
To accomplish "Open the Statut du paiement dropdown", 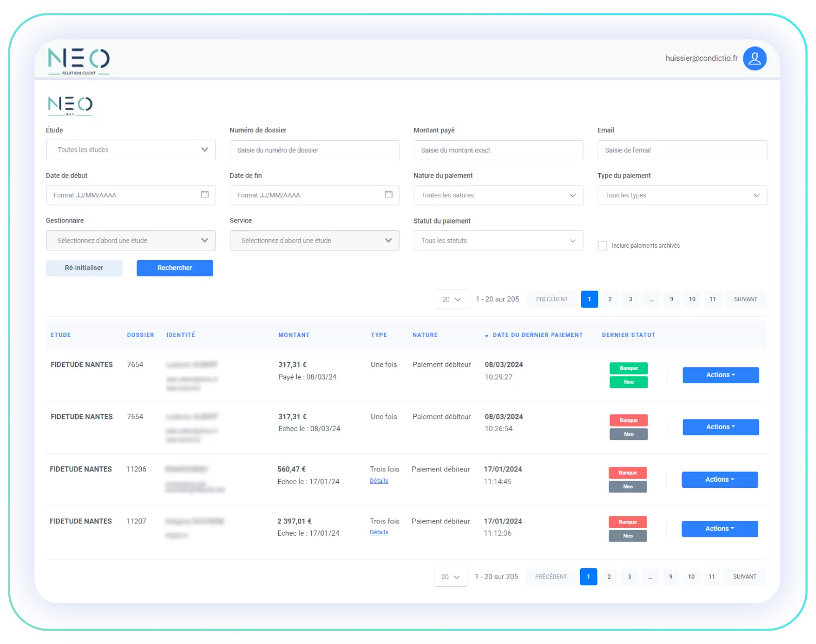I will 498,241.
